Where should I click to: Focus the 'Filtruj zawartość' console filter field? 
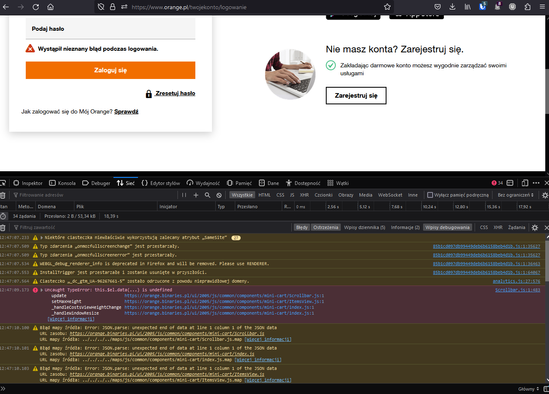pos(151,228)
